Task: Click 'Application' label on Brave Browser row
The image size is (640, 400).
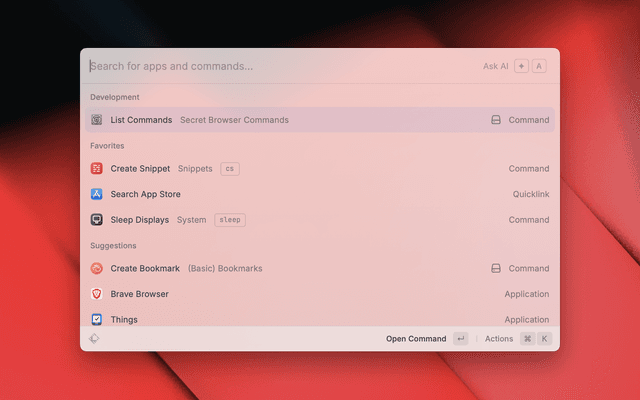Action: click(x=527, y=294)
